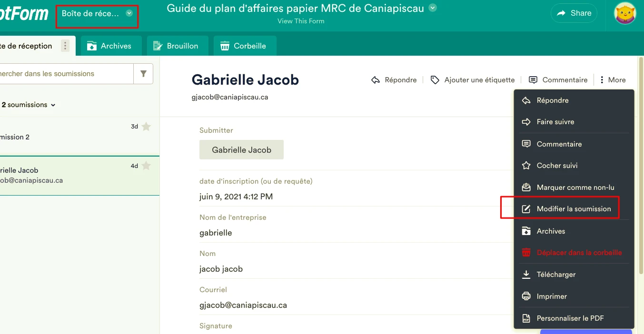Open Commentaire from the top toolbar
This screenshot has width=644, height=334.
coord(558,80)
